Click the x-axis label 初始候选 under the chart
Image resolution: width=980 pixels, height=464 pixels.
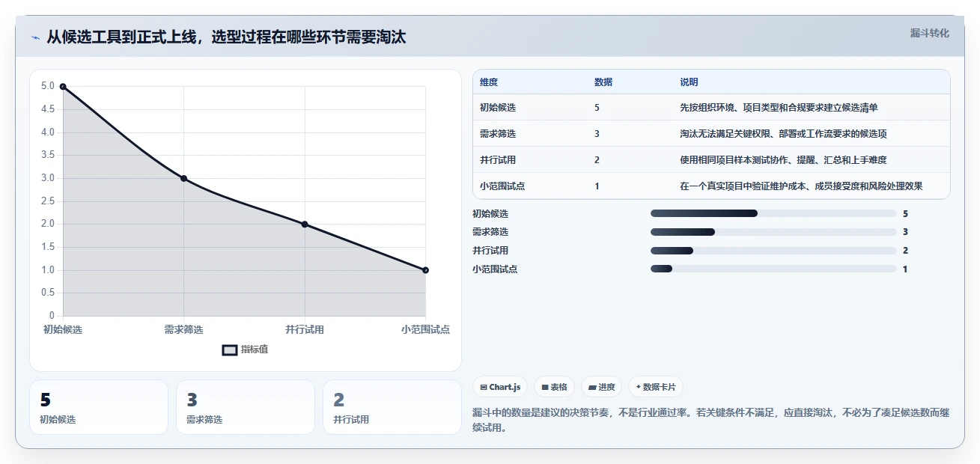pos(63,329)
